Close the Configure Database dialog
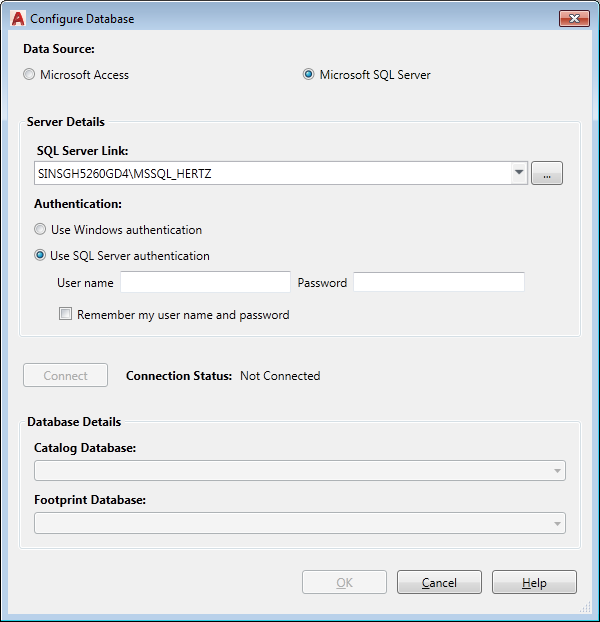600x622 pixels. [x=574, y=19]
